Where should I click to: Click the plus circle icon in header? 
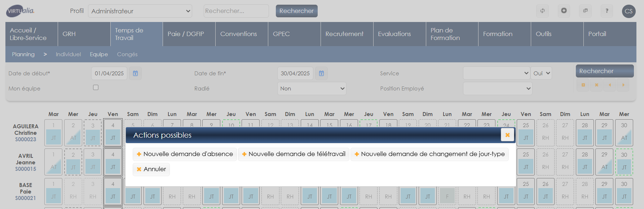[x=564, y=11]
